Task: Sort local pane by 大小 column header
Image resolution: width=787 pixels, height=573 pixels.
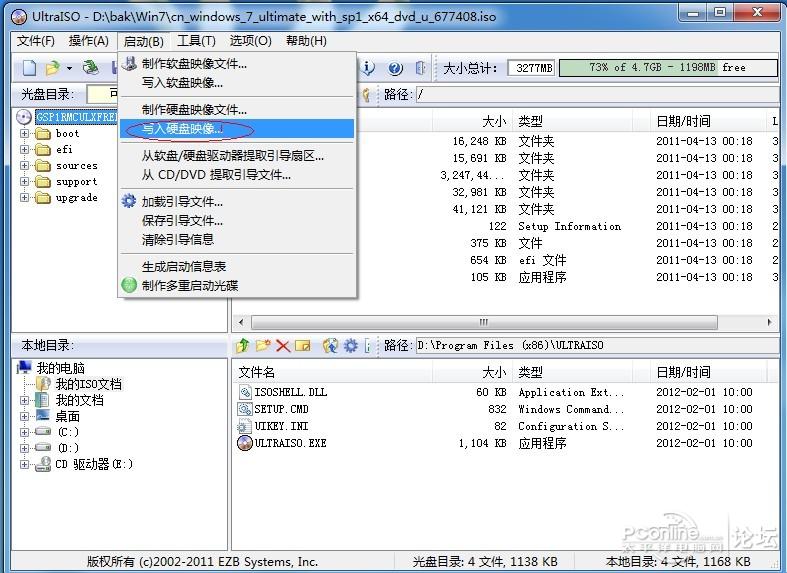Action: click(x=472, y=372)
